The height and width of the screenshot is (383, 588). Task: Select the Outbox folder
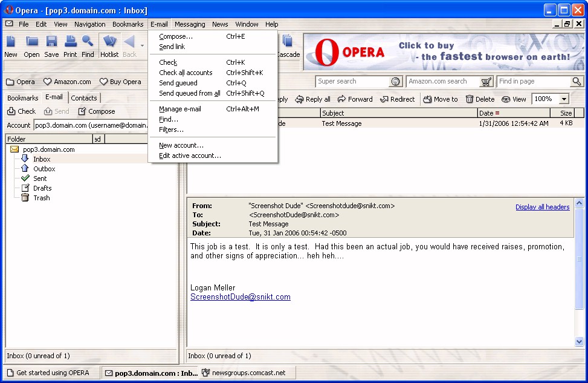click(44, 169)
